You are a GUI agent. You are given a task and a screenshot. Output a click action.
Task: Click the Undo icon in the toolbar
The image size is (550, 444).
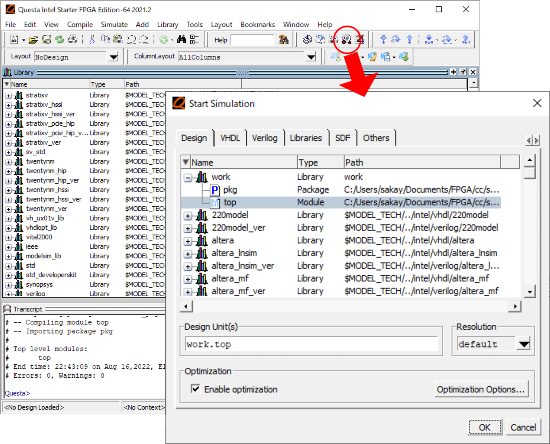coord(132,40)
